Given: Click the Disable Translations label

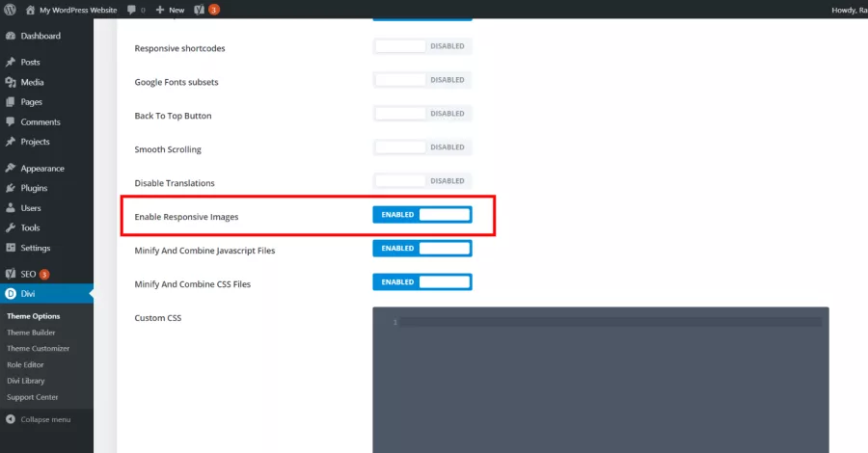Looking at the screenshot, I should coord(175,183).
